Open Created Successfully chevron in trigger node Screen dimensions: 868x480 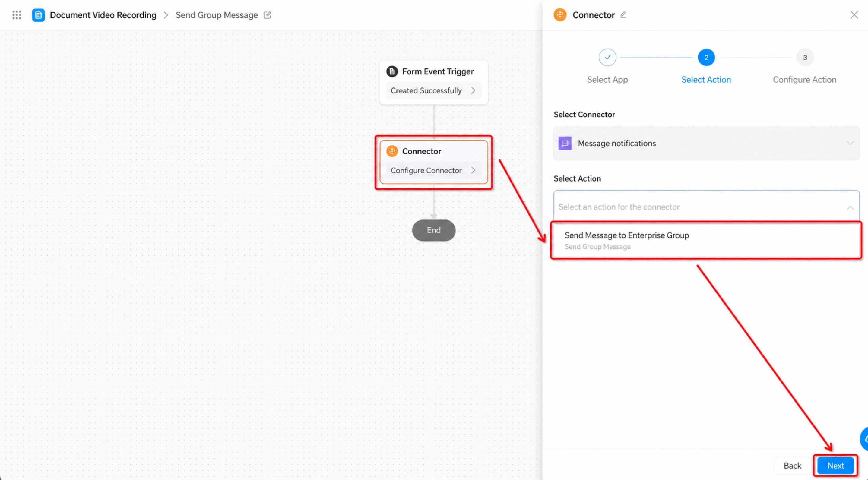tap(473, 90)
